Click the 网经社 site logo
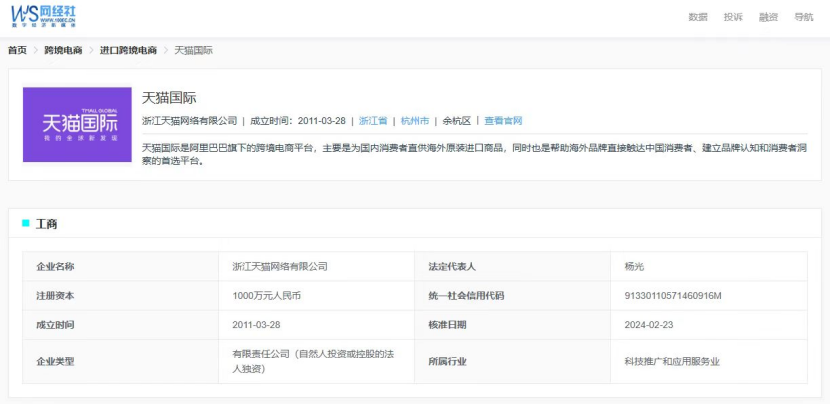 (44, 16)
